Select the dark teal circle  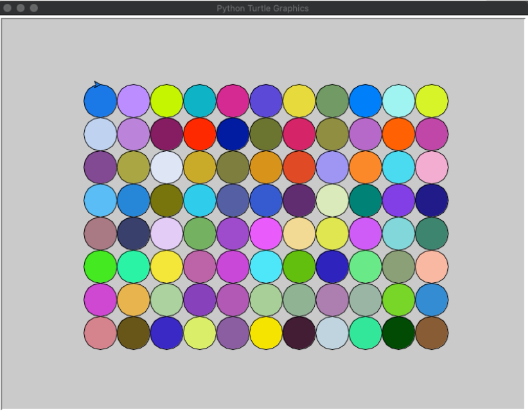click(366, 201)
